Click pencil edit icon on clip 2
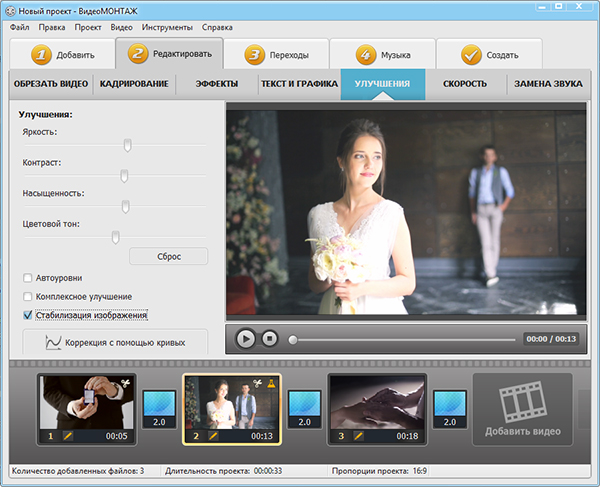 pos(212,436)
